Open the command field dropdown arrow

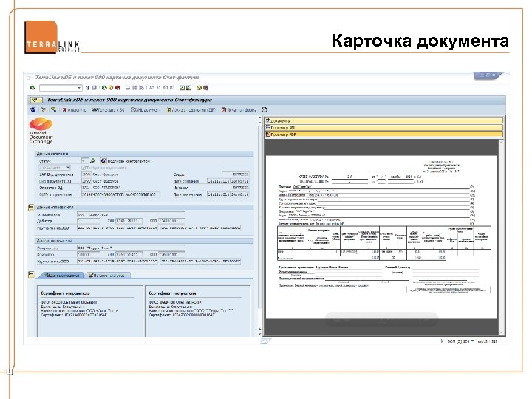(79, 88)
